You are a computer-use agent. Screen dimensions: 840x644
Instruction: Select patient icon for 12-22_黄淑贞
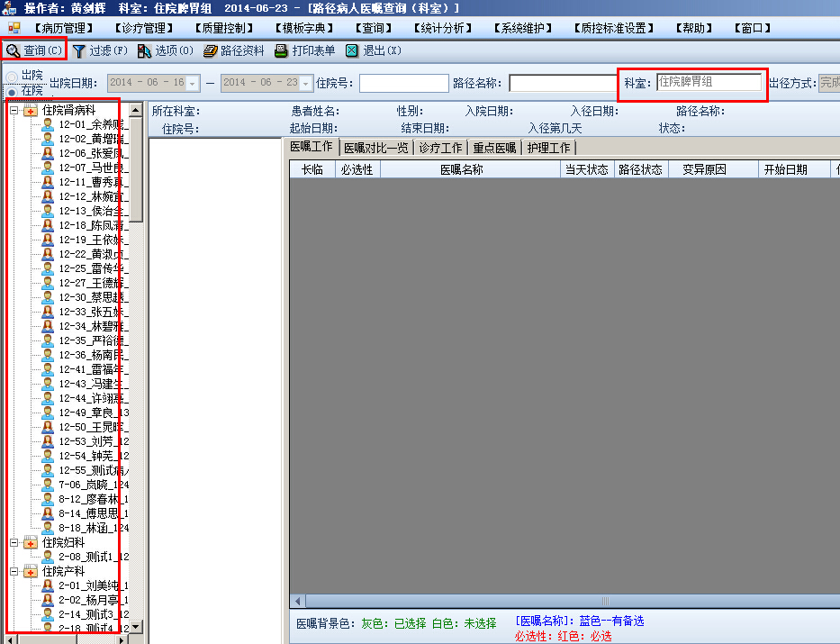(x=48, y=255)
